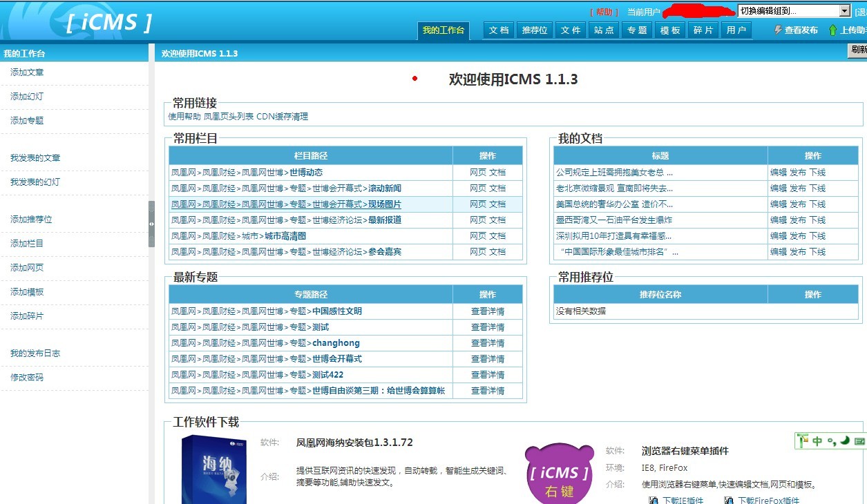867x504 pixels.
Task: Open the 用户 tab
Action: [x=736, y=30]
